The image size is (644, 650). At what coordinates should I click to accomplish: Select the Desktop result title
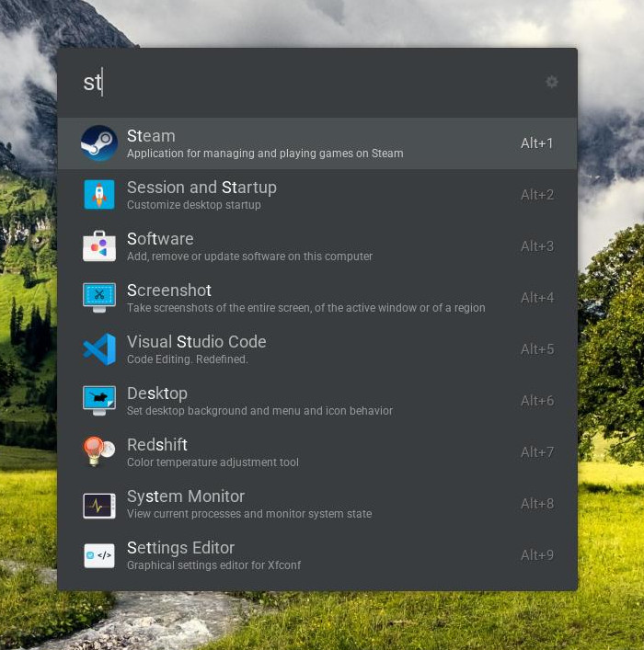(x=157, y=393)
